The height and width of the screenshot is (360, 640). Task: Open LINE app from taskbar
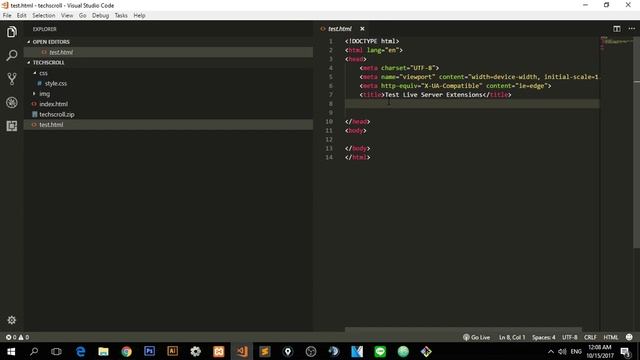[x=380, y=351]
